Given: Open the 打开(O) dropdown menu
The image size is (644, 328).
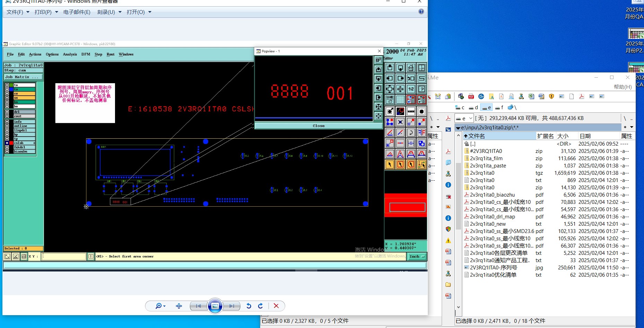Looking at the screenshot, I should click(x=139, y=12).
